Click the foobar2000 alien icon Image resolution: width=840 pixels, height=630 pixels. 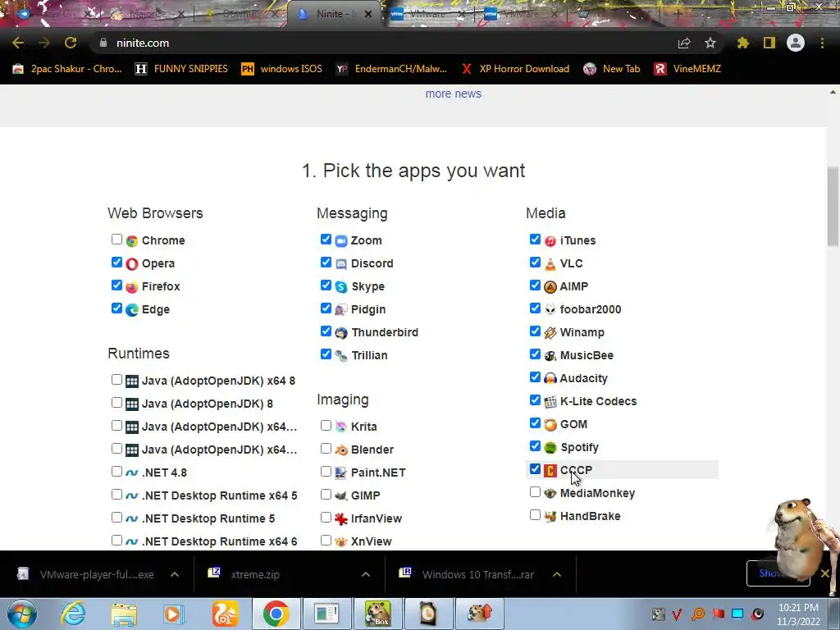point(550,310)
